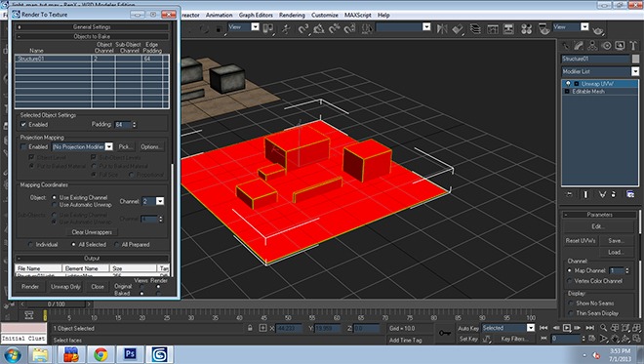
Task: Open the Utilities hammer panel tab
Action: click(x=633, y=46)
